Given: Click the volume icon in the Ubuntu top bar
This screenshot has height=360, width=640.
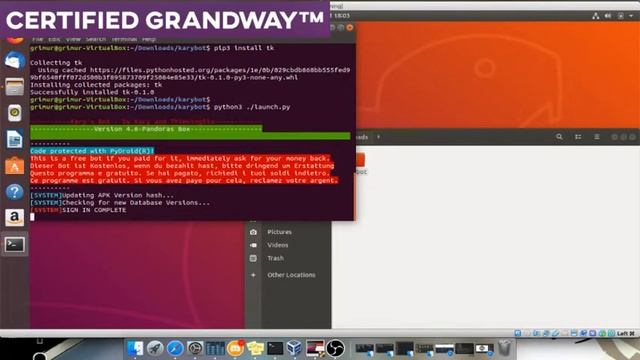Looking at the screenshot, I should click(608, 16).
